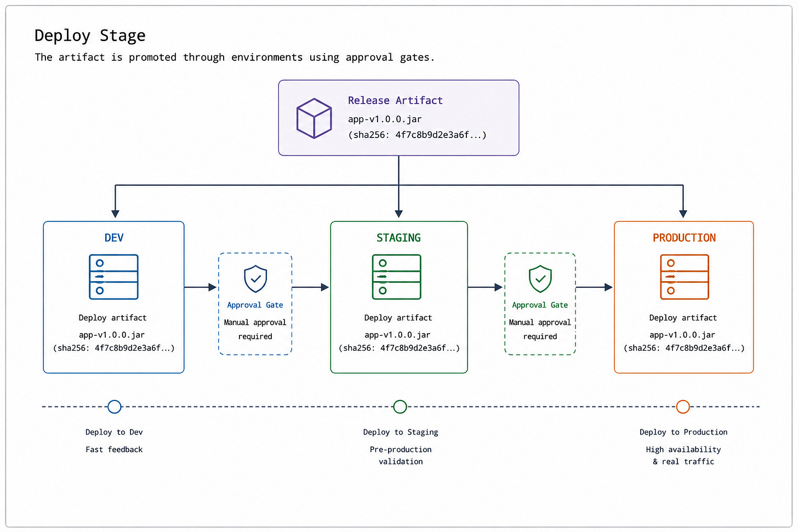Click the Deploy to Staging label
The image size is (798, 532).
tap(401, 432)
